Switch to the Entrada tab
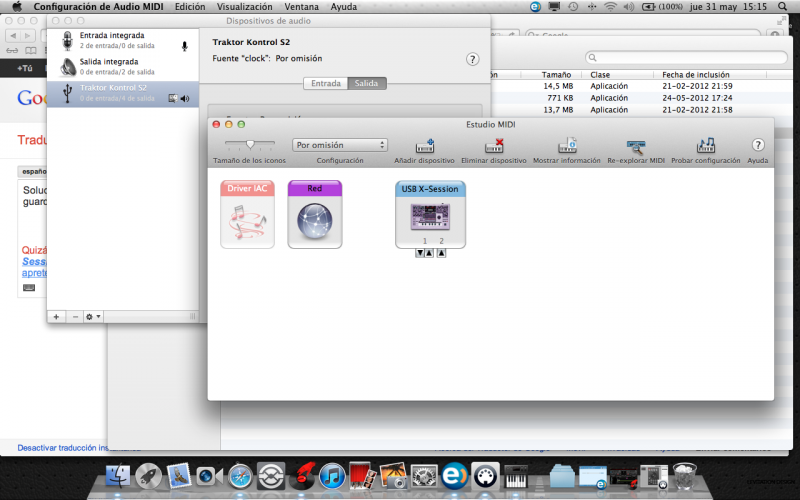 tap(326, 83)
